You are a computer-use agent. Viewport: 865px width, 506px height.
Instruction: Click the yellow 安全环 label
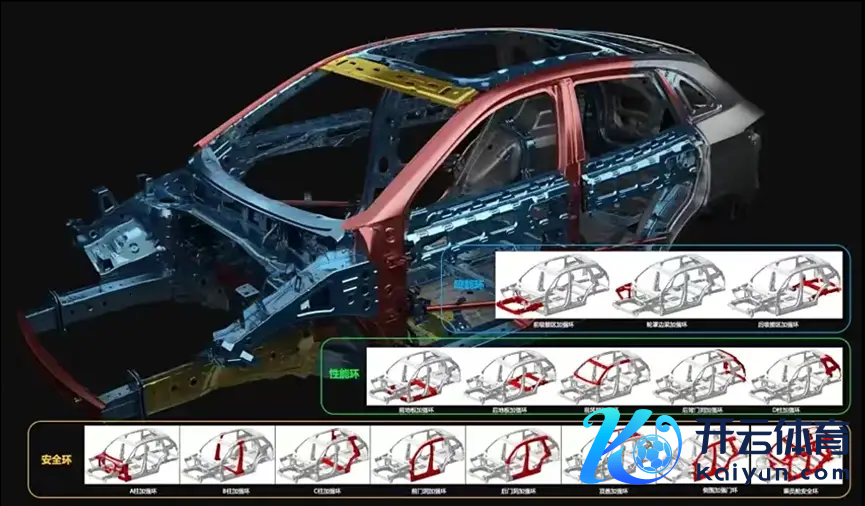(x=55, y=461)
